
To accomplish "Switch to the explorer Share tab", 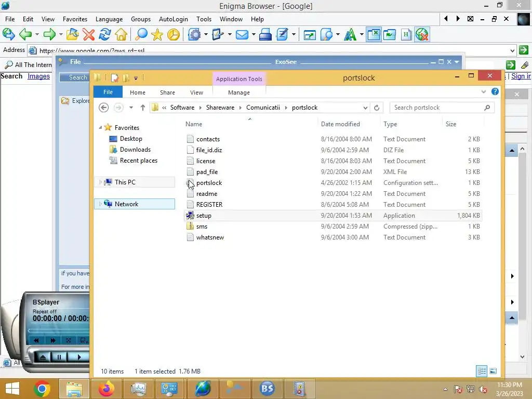I will [167, 92].
